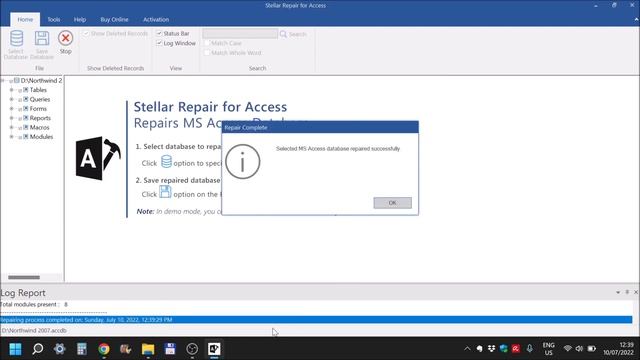
Task: Click the volume speaker tray icon
Action: (x=579, y=349)
